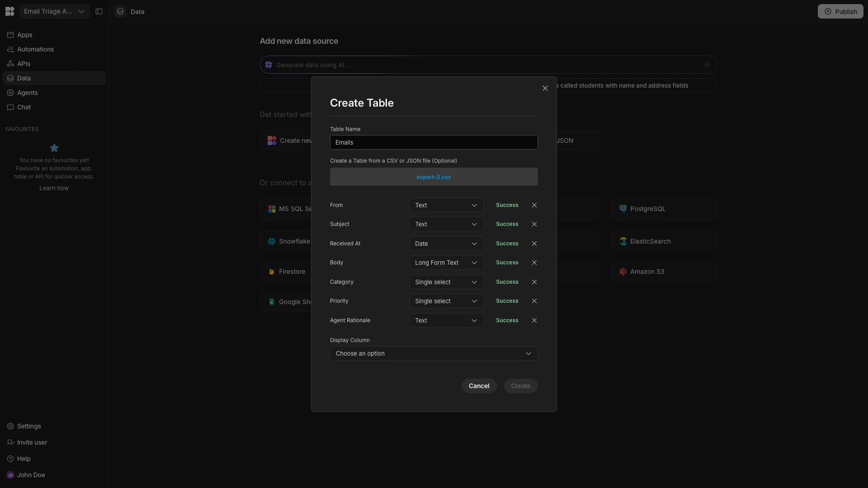Screen dimensions: 868x488
Task: Open the Settings page
Action: (29, 426)
